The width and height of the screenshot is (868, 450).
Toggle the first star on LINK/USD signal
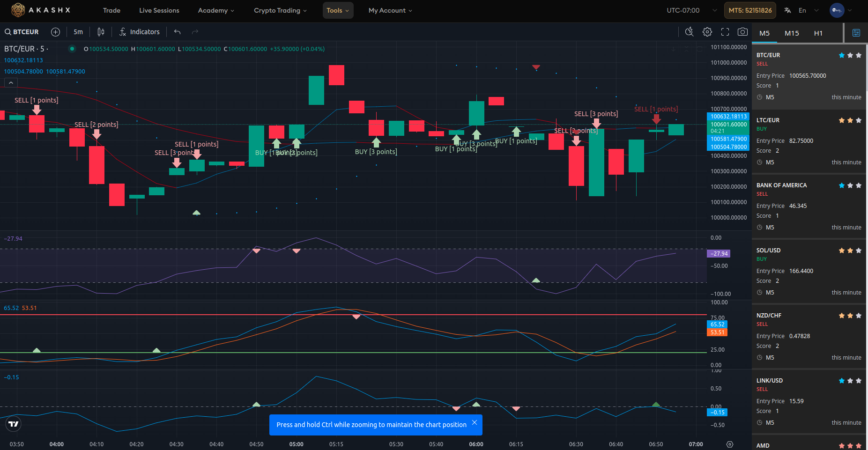[842, 381]
